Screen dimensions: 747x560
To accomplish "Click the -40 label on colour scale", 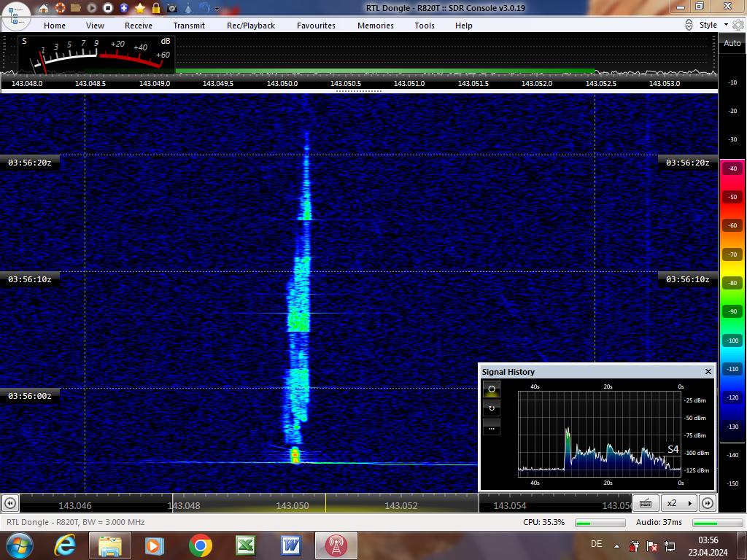I will [732, 168].
